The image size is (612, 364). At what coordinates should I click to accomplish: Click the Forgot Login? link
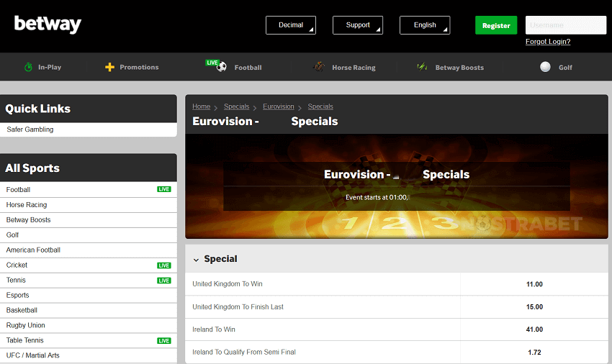pyautogui.click(x=548, y=41)
